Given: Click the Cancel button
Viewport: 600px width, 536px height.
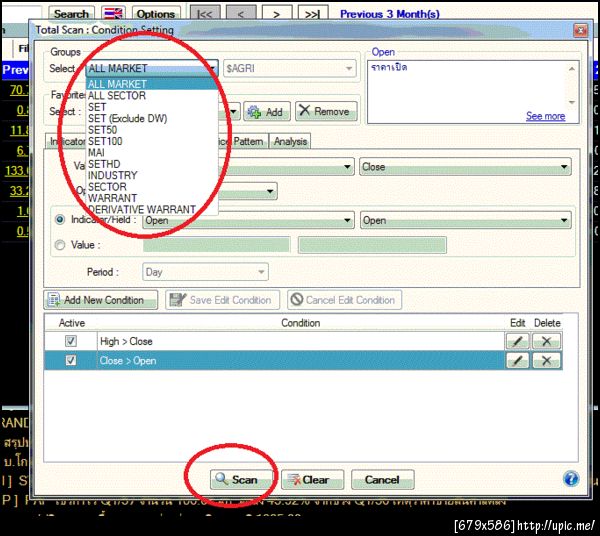Looking at the screenshot, I should click(383, 479).
